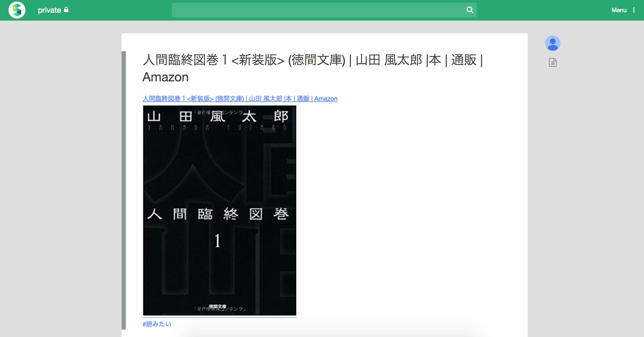The height and width of the screenshot is (337, 644).
Task: Click the empty area right of the cover
Action: pyautogui.click(x=410, y=211)
